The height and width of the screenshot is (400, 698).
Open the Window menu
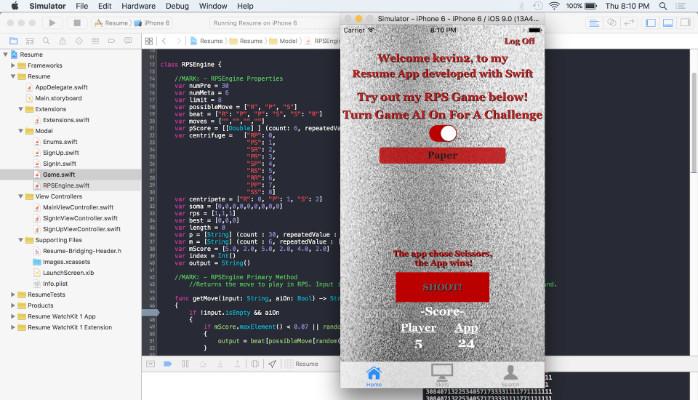coord(213,6)
